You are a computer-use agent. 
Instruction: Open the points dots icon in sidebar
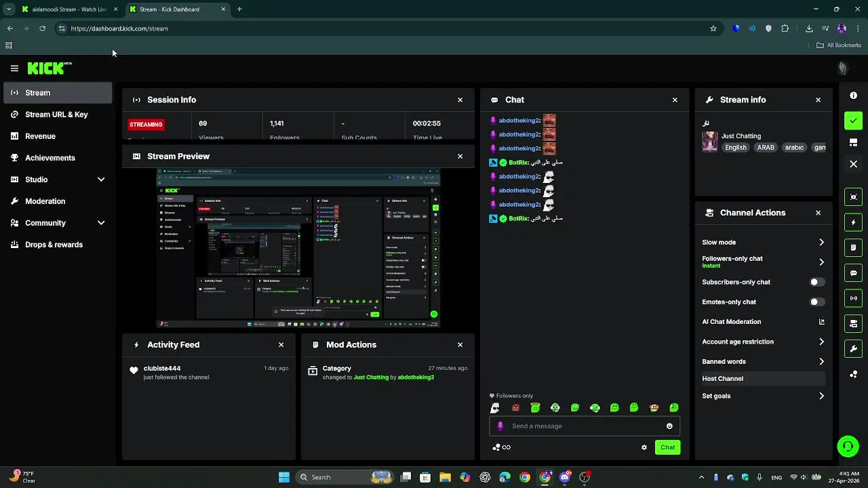click(853, 374)
